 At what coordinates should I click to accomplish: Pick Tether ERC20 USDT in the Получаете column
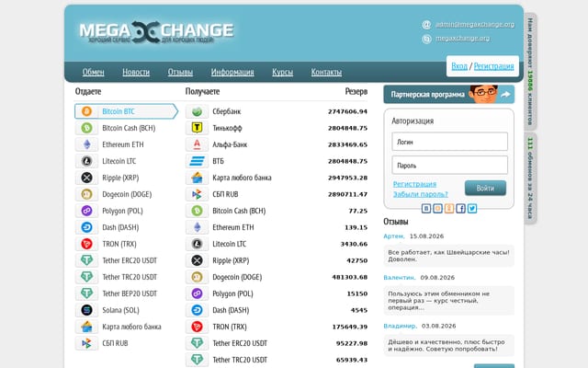click(277, 343)
